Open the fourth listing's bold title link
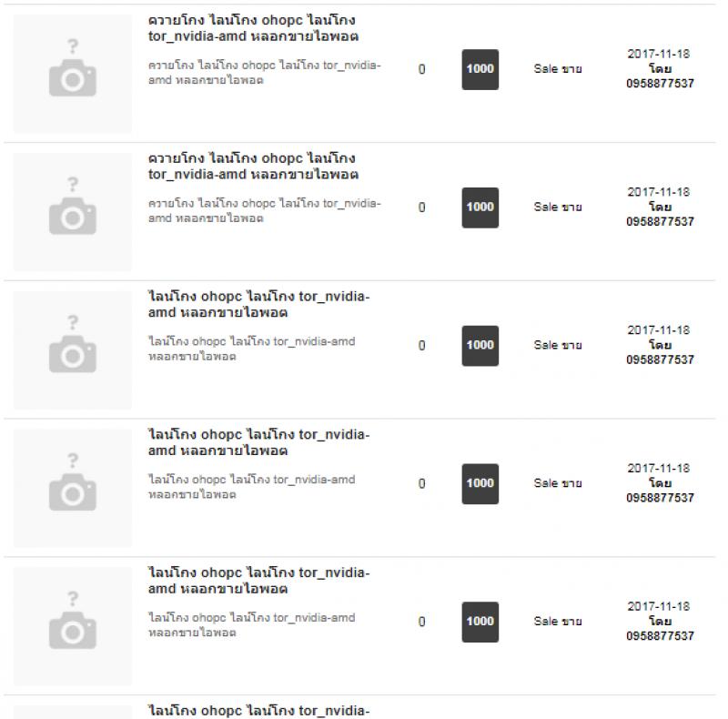Viewport: 728px width, 719px height. (259, 442)
